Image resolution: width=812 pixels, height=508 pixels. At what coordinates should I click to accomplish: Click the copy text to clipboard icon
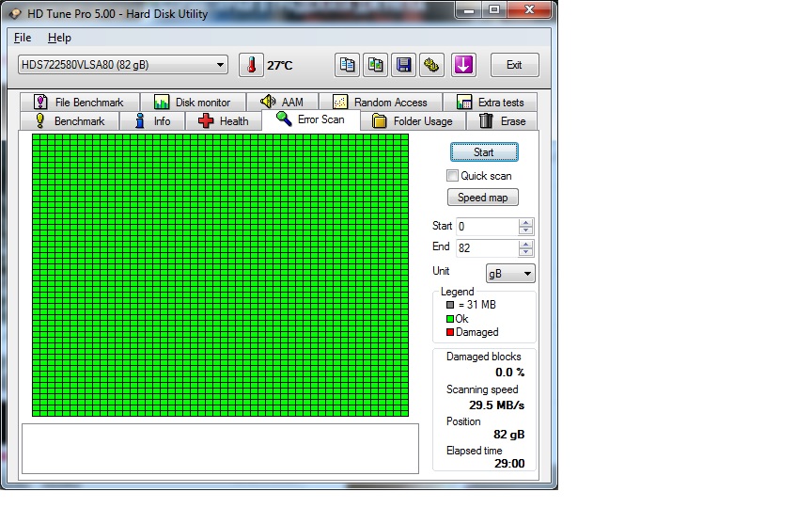coord(347,65)
